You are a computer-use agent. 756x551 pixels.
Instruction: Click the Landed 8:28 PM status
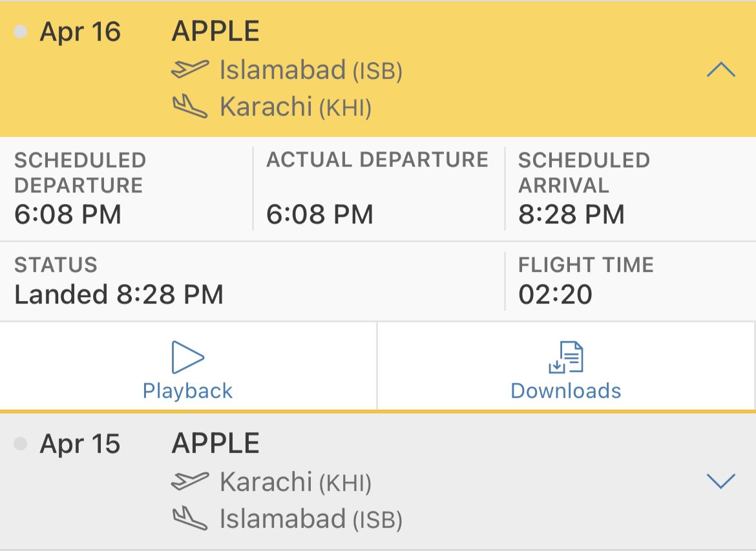[119, 294]
